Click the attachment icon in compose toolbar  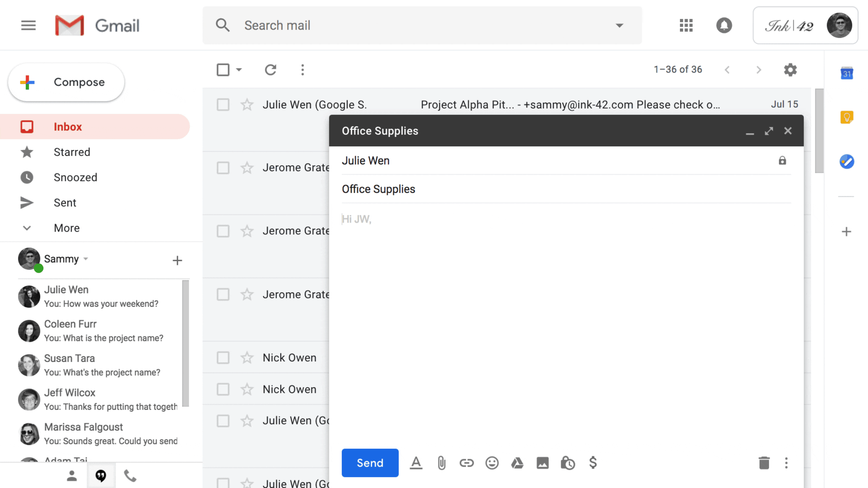click(441, 463)
